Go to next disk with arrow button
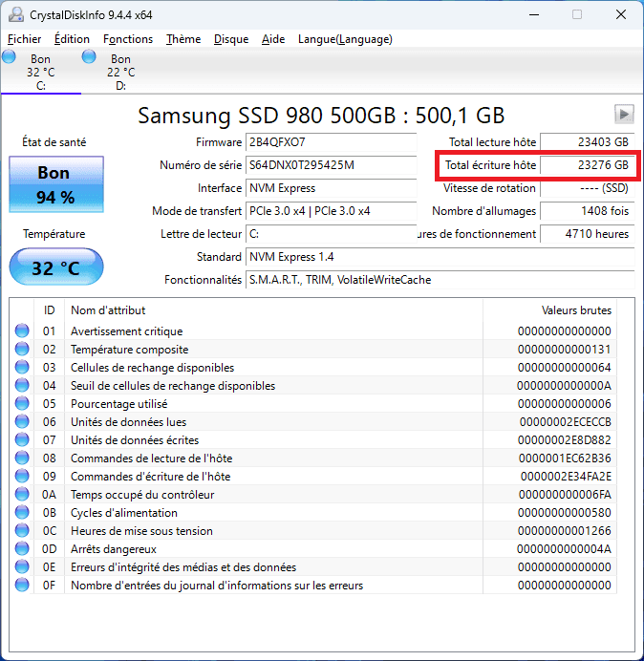The image size is (644, 661). (624, 114)
